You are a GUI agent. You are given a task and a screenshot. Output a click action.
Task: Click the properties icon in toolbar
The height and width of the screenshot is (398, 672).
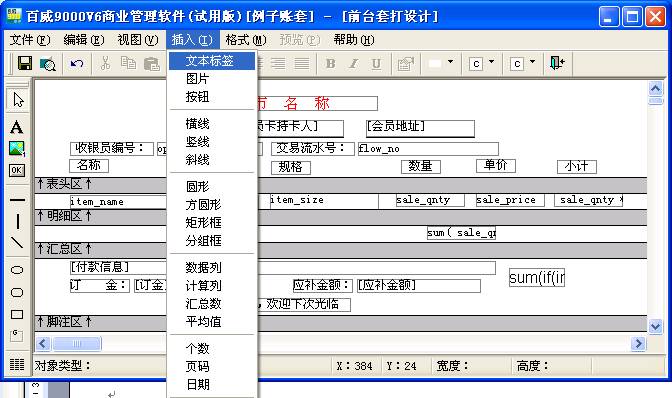[405, 64]
